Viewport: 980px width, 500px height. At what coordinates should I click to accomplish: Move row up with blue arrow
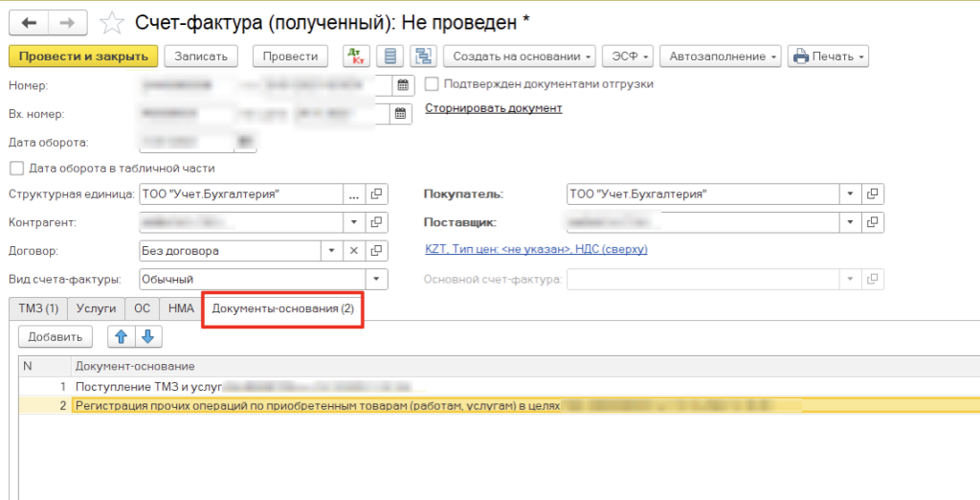[x=122, y=336]
